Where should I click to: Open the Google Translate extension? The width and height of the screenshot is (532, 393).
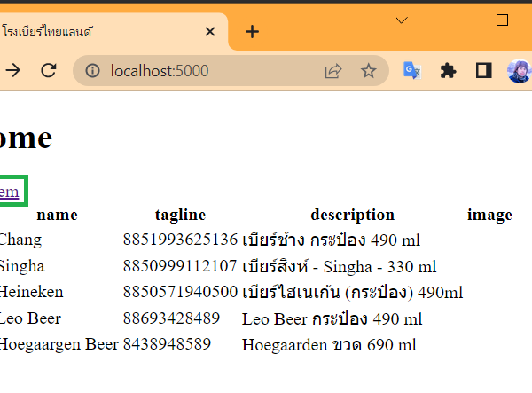click(412, 71)
